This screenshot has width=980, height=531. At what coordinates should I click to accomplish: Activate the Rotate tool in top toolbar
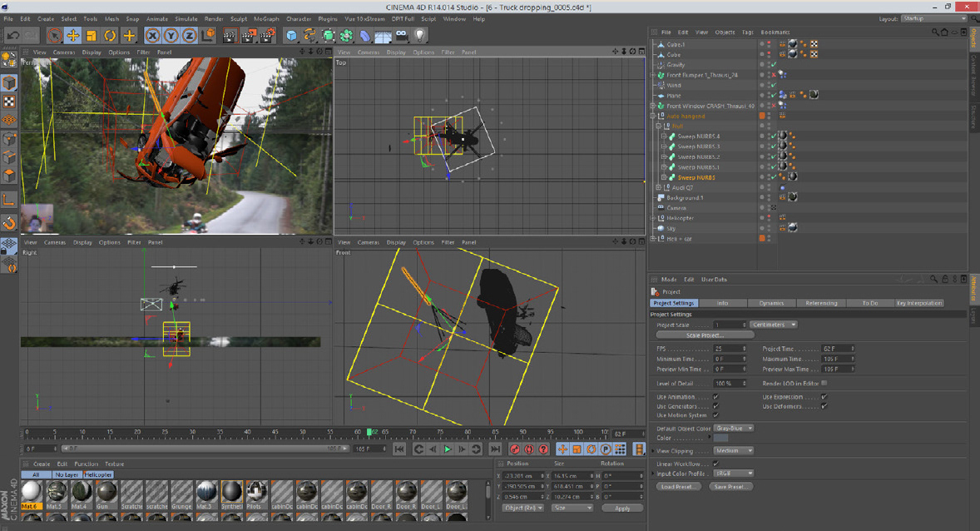[109, 36]
